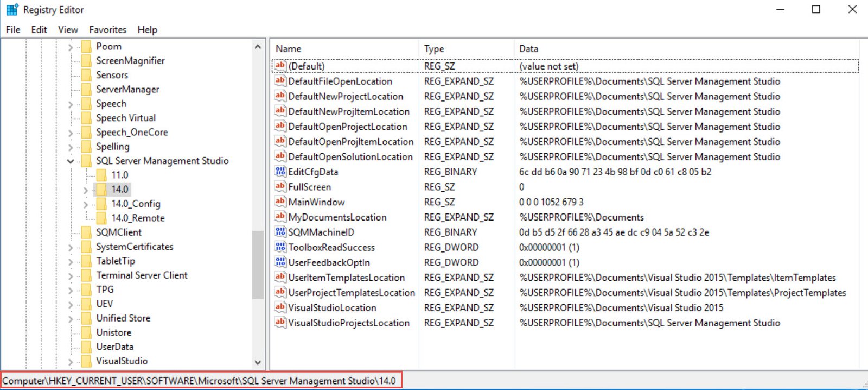Click the DWORD icon beside UserFeedbackOptIn
868x390 pixels.
click(x=280, y=262)
